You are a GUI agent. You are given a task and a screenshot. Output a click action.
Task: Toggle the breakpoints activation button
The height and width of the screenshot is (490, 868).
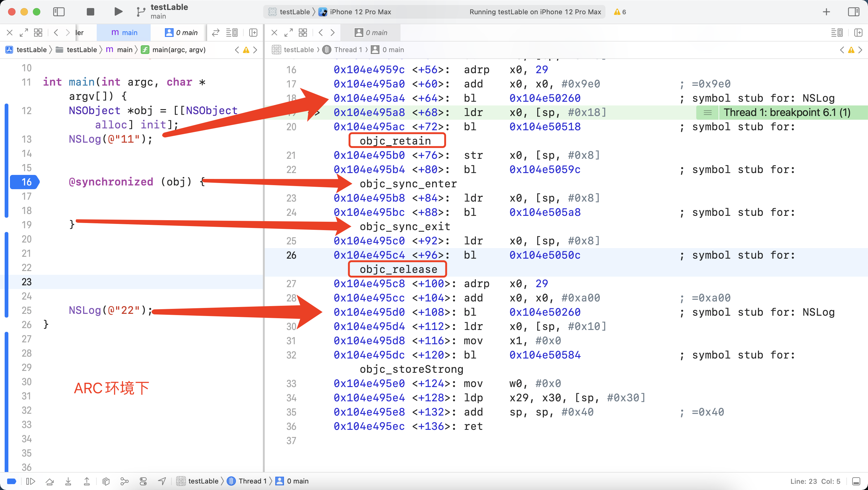coord(11,481)
